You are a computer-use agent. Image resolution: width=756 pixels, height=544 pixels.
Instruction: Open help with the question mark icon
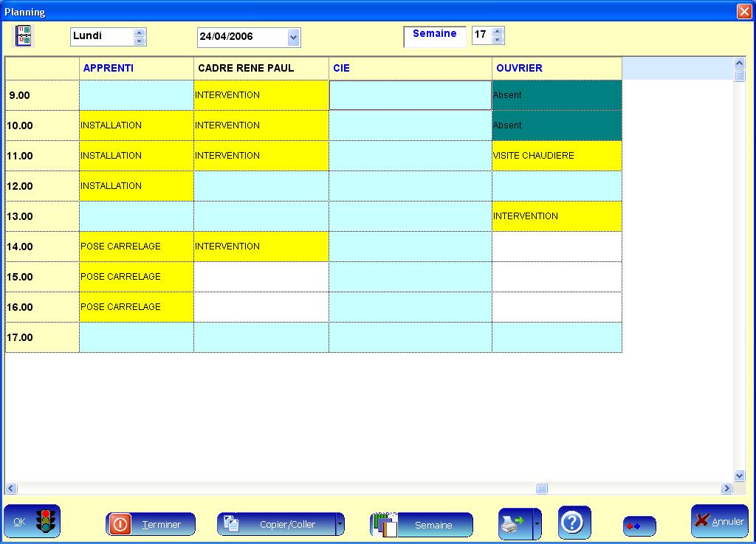pyautogui.click(x=574, y=523)
